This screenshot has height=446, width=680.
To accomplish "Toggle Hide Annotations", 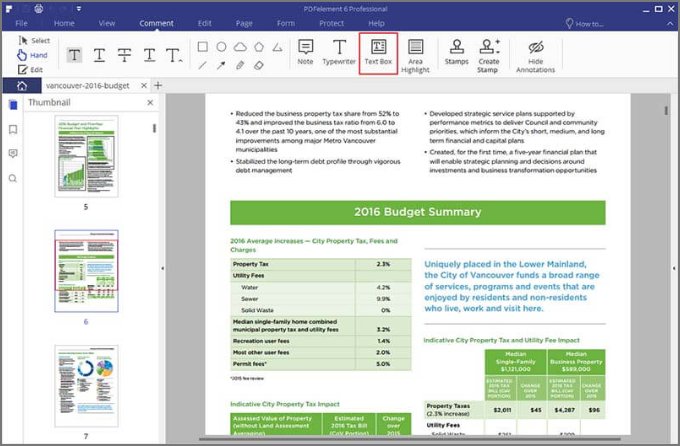I will click(536, 56).
